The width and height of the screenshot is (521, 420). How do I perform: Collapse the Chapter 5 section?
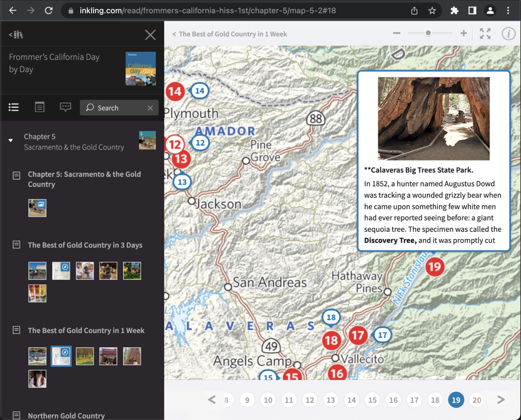11,141
